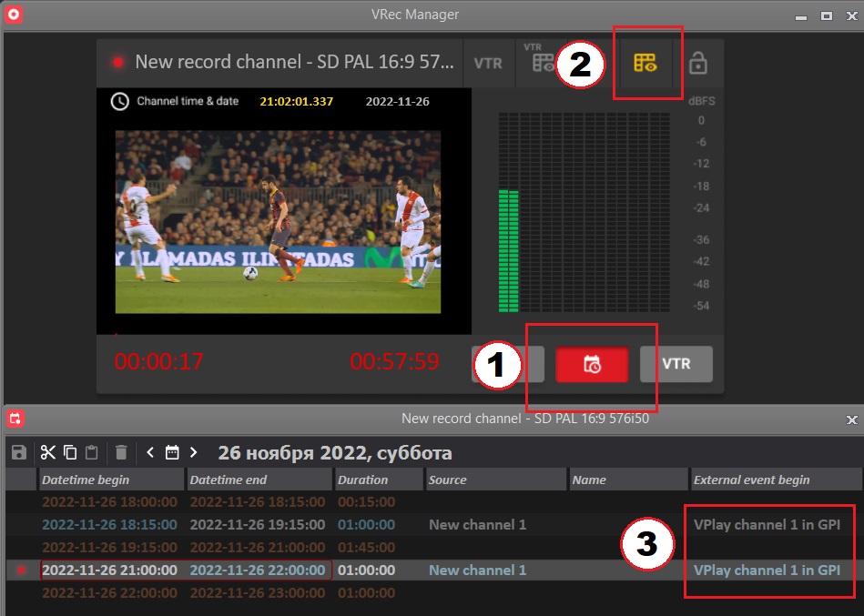Click the delete trash icon

(121, 452)
